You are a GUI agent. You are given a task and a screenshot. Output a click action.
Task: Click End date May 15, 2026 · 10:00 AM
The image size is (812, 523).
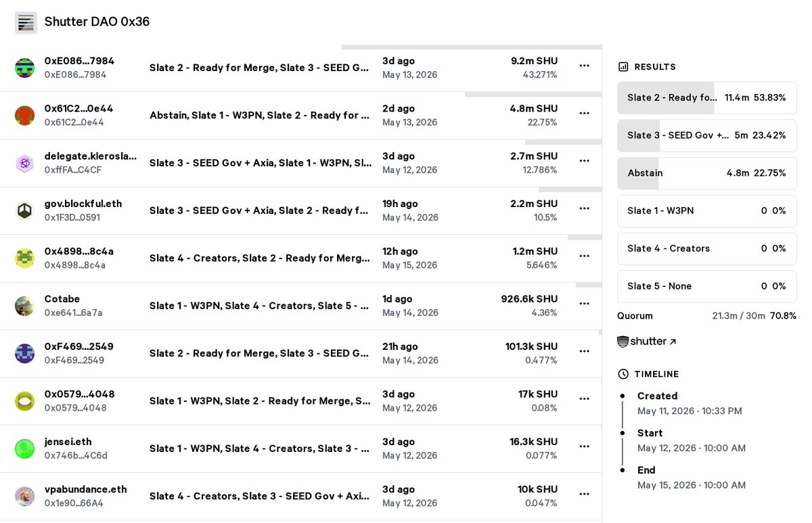tap(692, 486)
